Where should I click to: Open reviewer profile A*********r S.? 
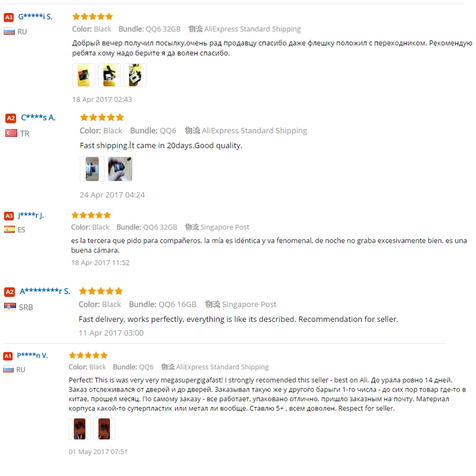point(45,292)
